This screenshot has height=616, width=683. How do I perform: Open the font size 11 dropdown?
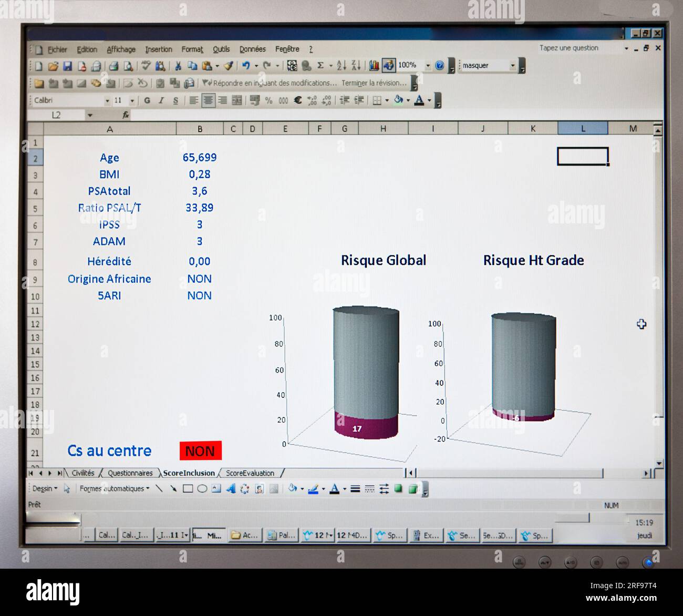132,100
